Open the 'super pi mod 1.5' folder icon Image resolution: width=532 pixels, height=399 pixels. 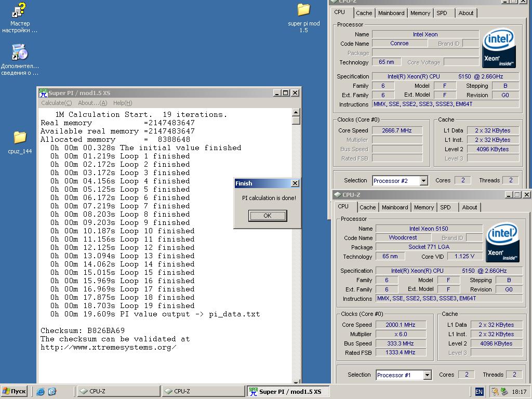click(303, 9)
